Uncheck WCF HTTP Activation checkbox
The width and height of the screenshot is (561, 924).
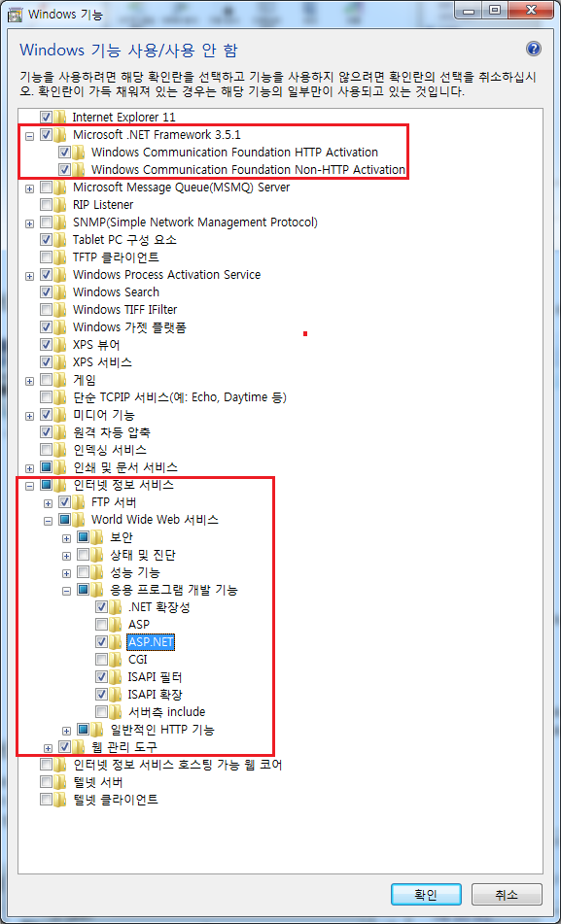(65, 153)
